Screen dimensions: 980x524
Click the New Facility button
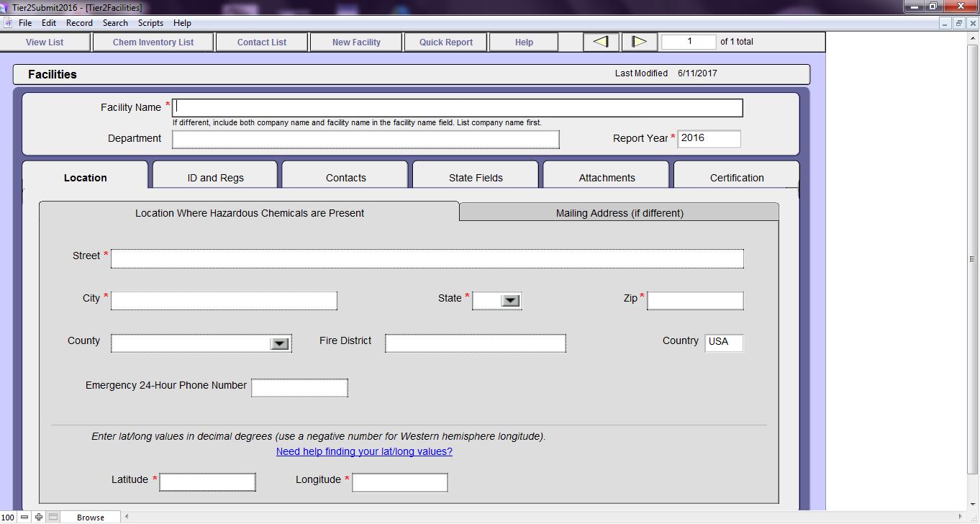pyautogui.click(x=355, y=41)
